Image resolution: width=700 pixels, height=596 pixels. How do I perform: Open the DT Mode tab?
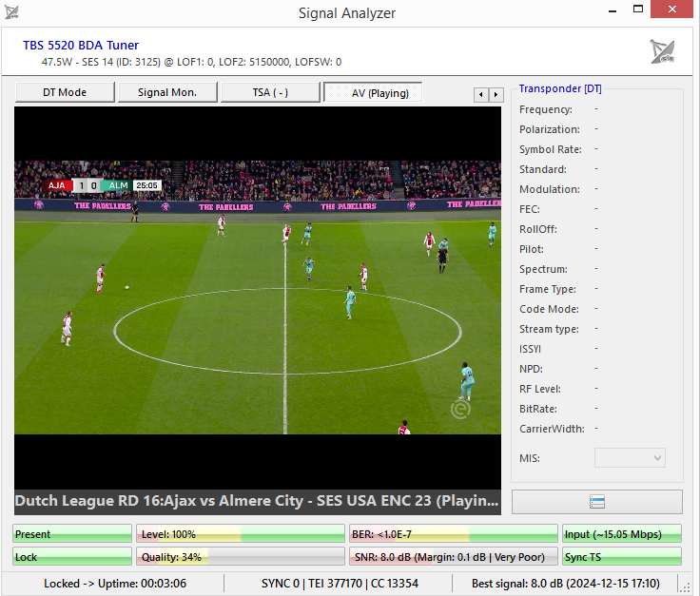(65, 92)
